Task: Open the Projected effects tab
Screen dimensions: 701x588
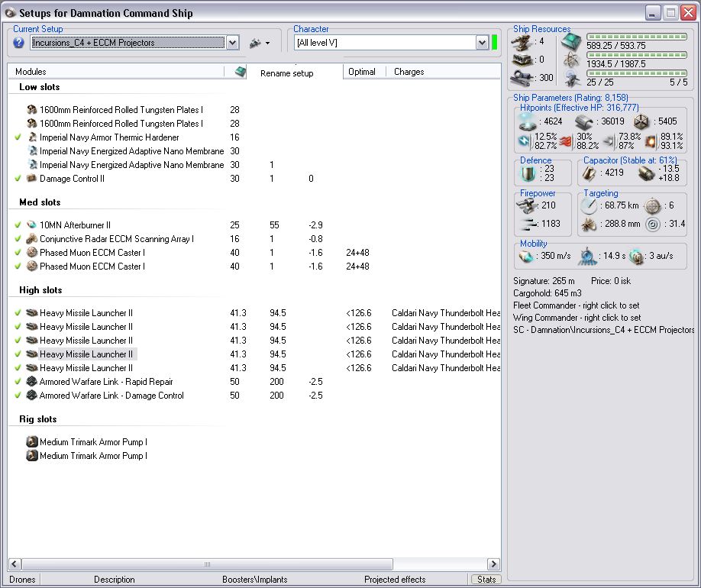Action: point(395,580)
